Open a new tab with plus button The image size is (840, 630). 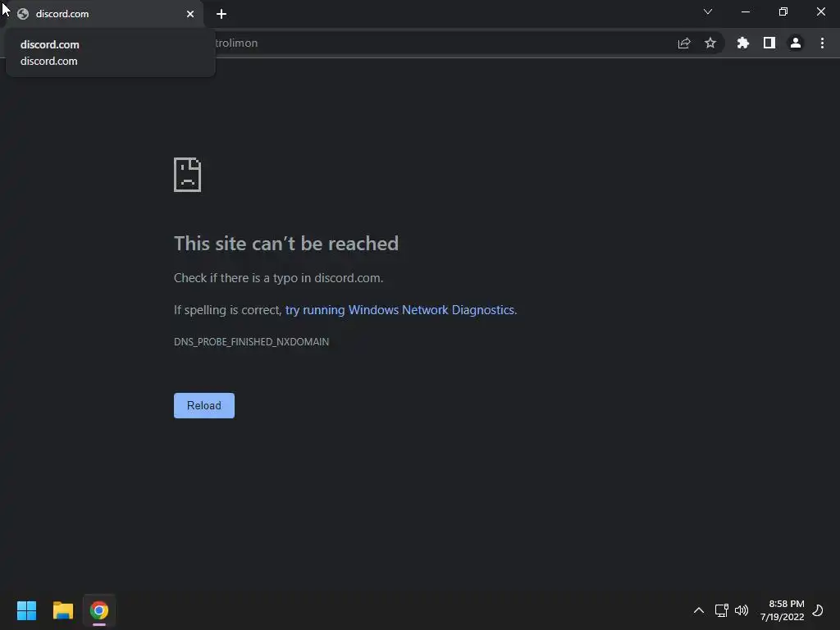221,14
